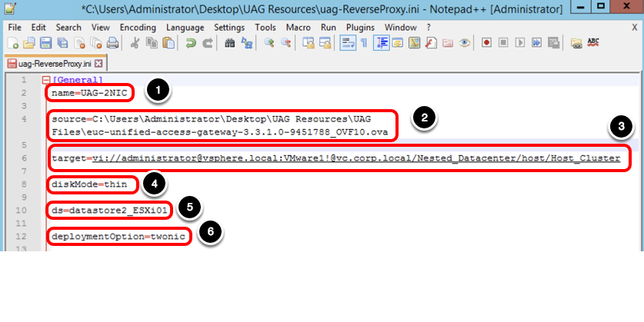Open the Plugins menu
The height and width of the screenshot is (322, 644).
[x=360, y=28]
